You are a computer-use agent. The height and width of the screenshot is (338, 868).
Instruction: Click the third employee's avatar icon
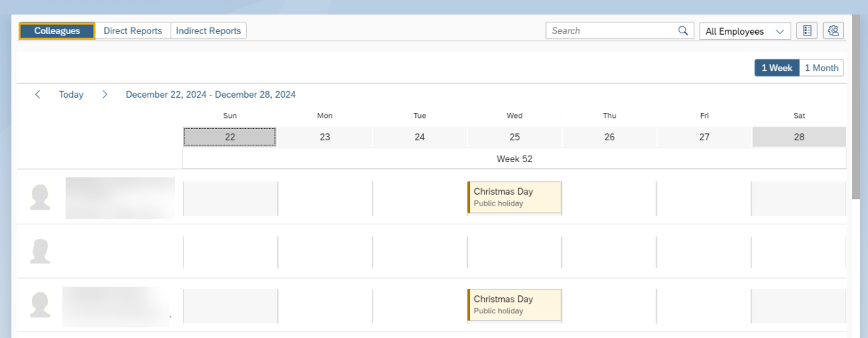click(41, 305)
